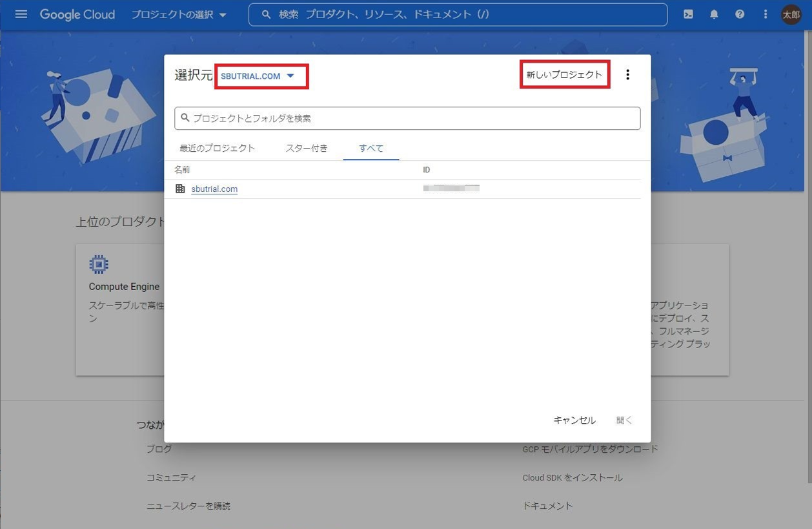
Task: Open the ブログ link
Action: point(159,449)
